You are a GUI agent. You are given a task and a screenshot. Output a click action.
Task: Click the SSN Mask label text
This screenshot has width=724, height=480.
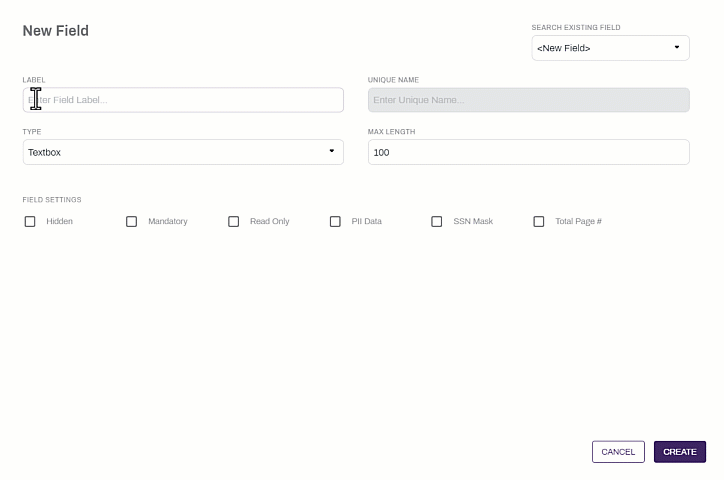point(473,222)
